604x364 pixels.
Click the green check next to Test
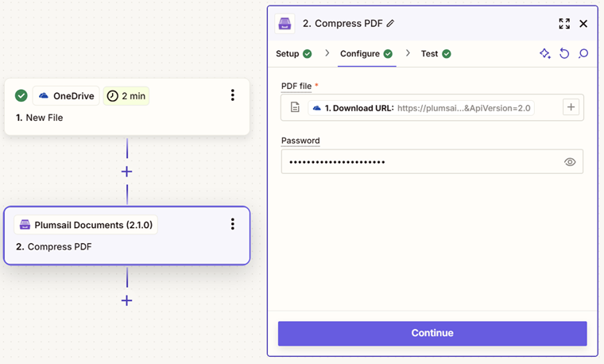tap(447, 54)
